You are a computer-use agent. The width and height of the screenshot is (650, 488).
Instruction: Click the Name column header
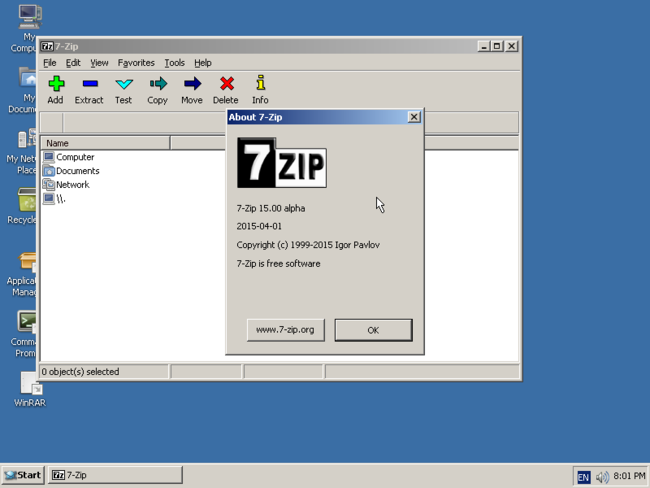(x=105, y=143)
